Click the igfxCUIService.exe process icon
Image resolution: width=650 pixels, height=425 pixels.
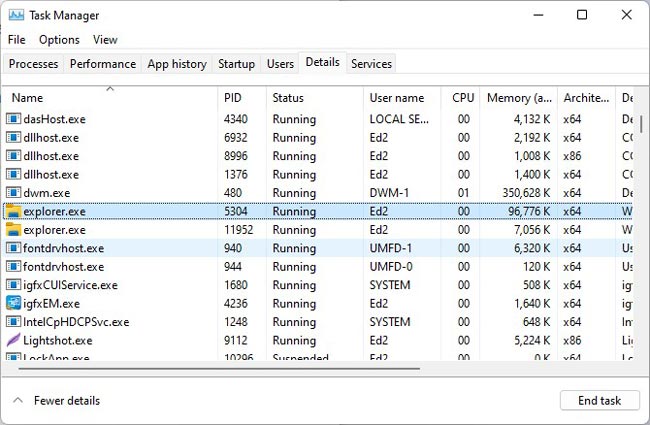(13, 285)
